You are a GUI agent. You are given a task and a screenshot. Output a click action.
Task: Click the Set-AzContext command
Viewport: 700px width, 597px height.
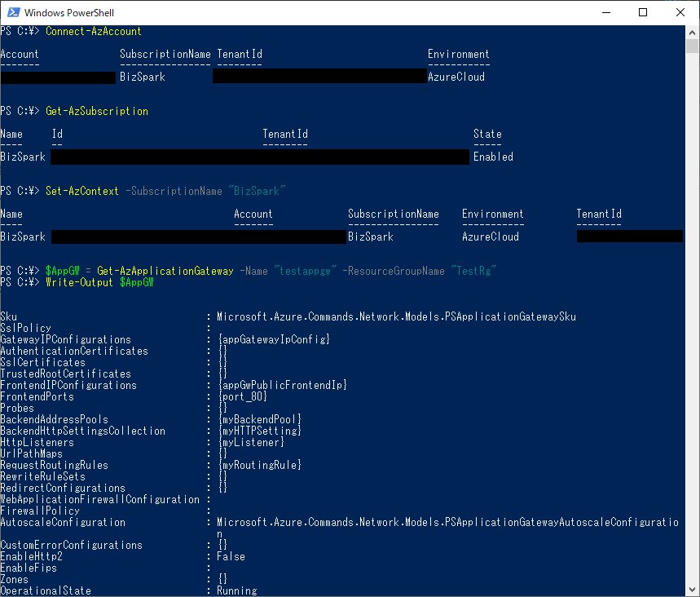point(82,191)
